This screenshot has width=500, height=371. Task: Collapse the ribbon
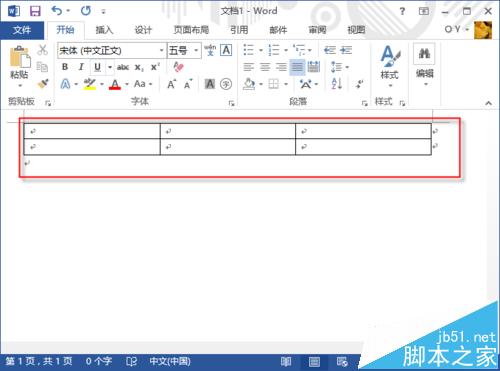click(488, 103)
